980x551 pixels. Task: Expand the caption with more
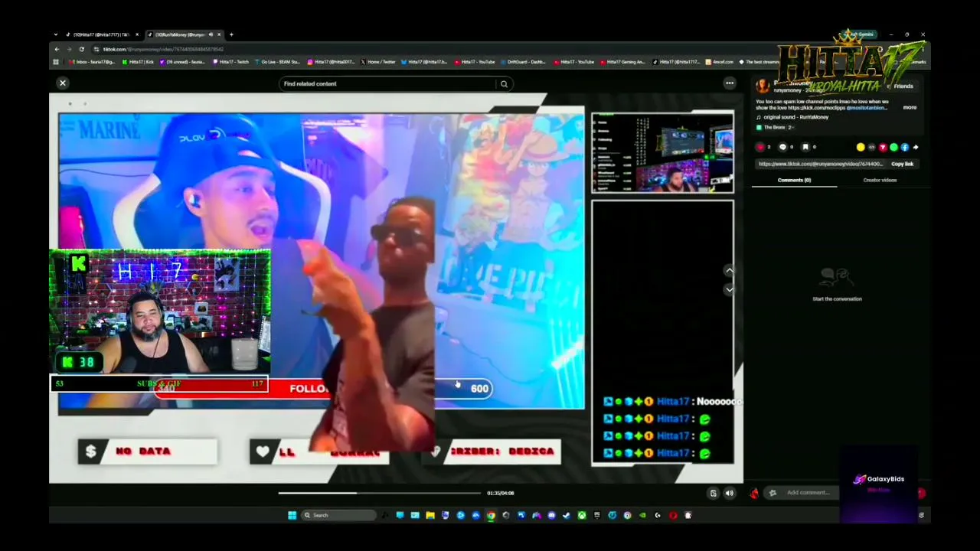(x=910, y=108)
